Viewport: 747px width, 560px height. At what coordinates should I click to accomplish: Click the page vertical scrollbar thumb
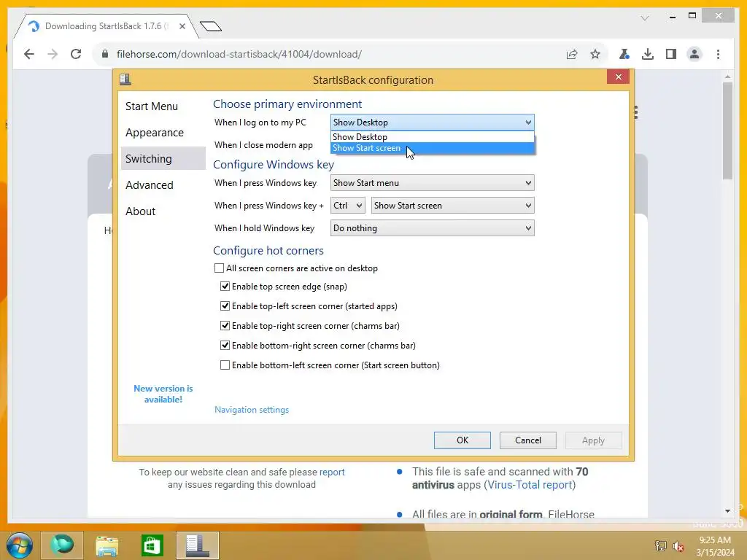pyautogui.click(x=727, y=131)
